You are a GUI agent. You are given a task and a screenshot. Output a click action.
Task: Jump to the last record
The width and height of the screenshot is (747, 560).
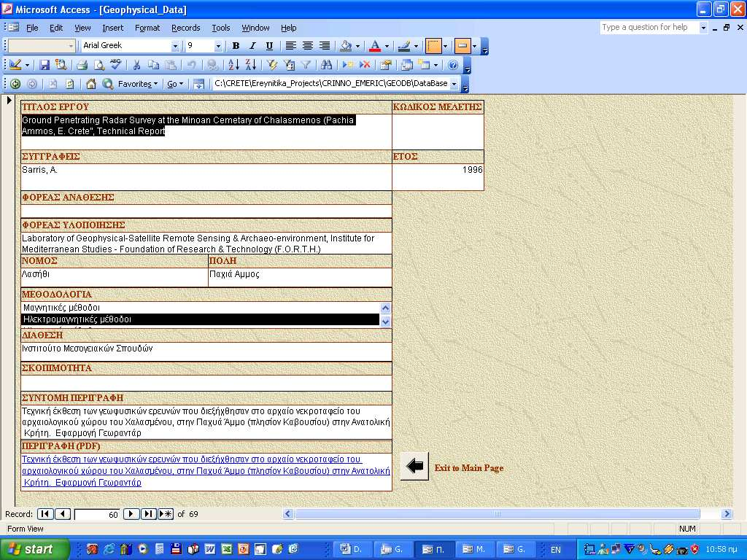[x=148, y=514]
